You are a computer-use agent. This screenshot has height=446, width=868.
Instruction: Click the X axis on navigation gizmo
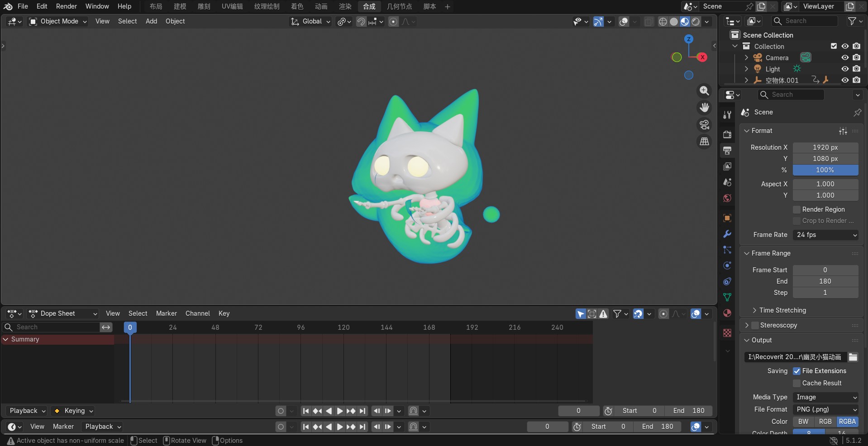click(702, 57)
